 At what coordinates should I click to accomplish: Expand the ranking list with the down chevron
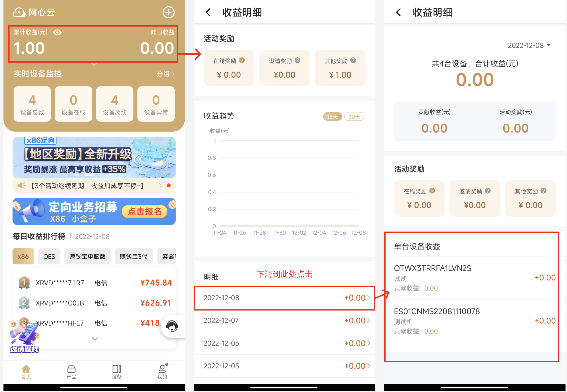(x=95, y=339)
